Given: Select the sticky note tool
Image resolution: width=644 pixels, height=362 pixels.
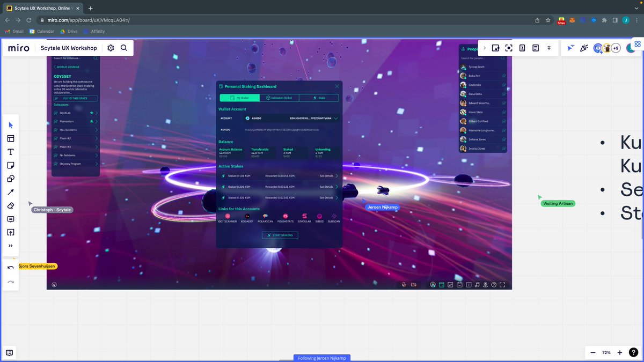Looking at the screenshot, I should coord(11,165).
